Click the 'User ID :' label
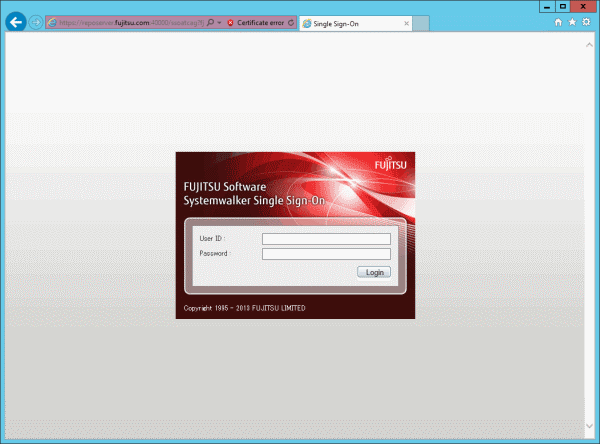Image resolution: width=600 pixels, height=444 pixels. click(x=212, y=238)
